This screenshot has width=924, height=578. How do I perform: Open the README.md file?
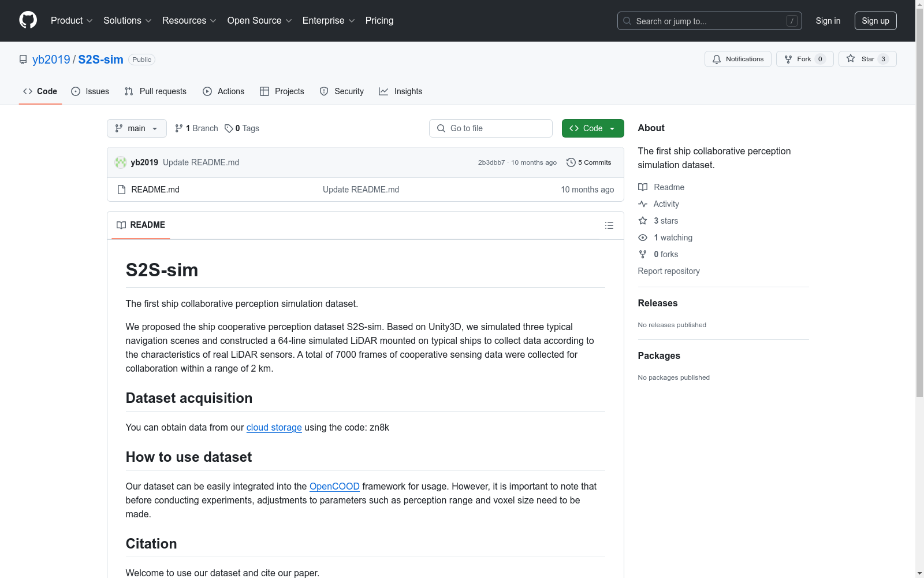[155, 190]
